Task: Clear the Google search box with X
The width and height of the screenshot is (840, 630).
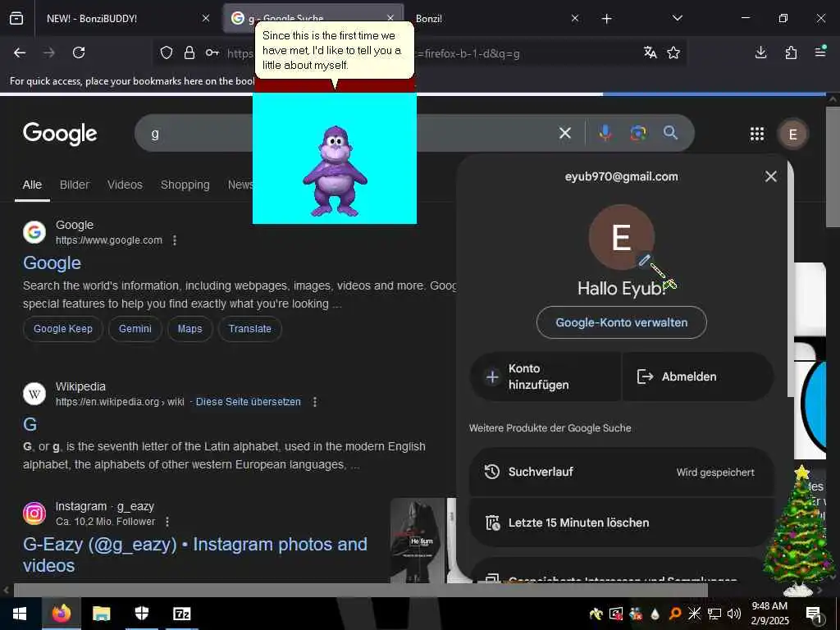Action: click(564, 133)
